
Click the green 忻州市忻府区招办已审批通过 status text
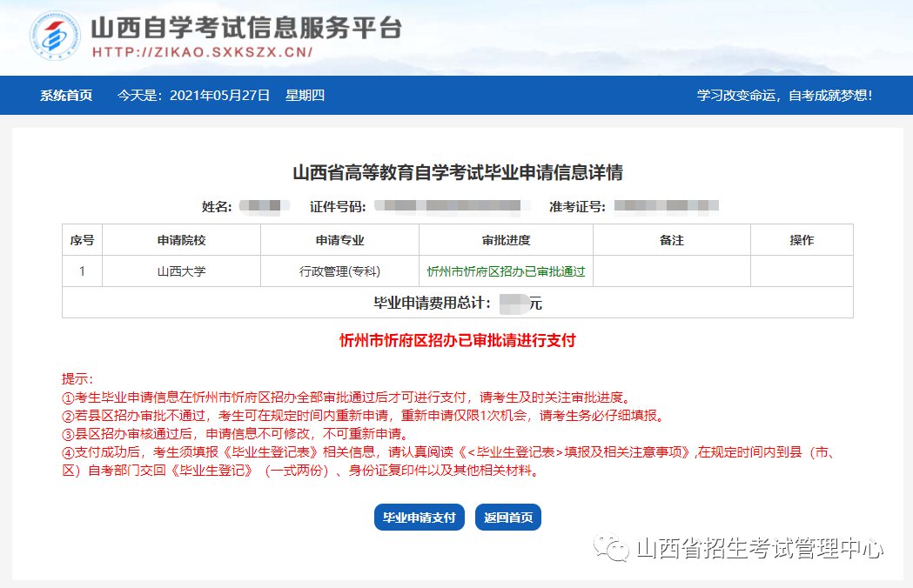coord(506,271)
